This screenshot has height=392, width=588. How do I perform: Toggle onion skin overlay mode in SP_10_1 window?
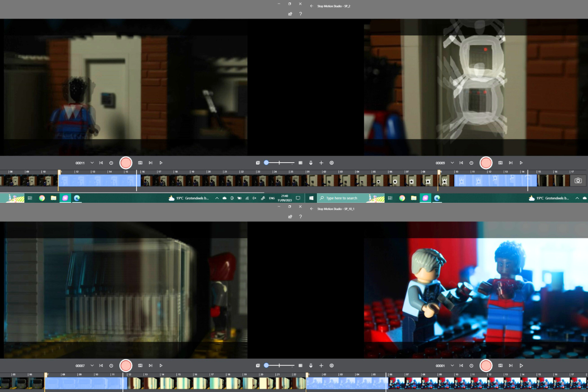click(258, 366)
